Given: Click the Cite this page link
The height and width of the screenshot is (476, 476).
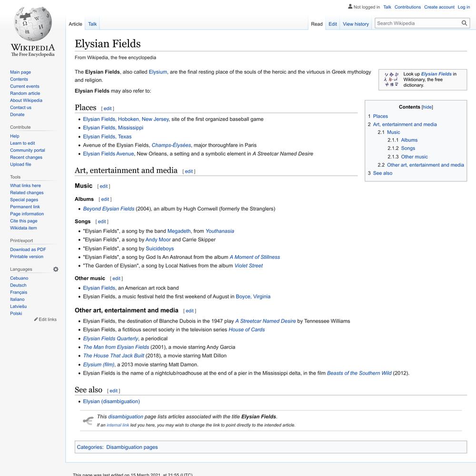Looking at the screenshot, I should click(x=24, y=221).
